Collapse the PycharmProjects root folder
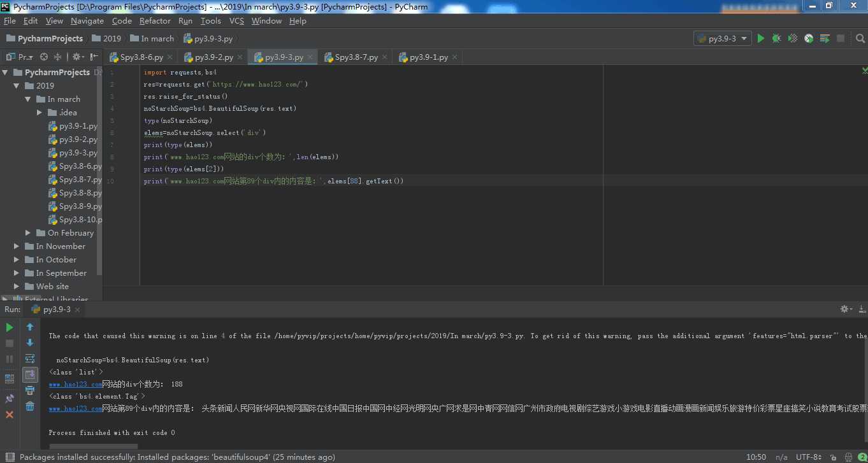This screenshot has width=868, height=463. click(x=6, y=73)
